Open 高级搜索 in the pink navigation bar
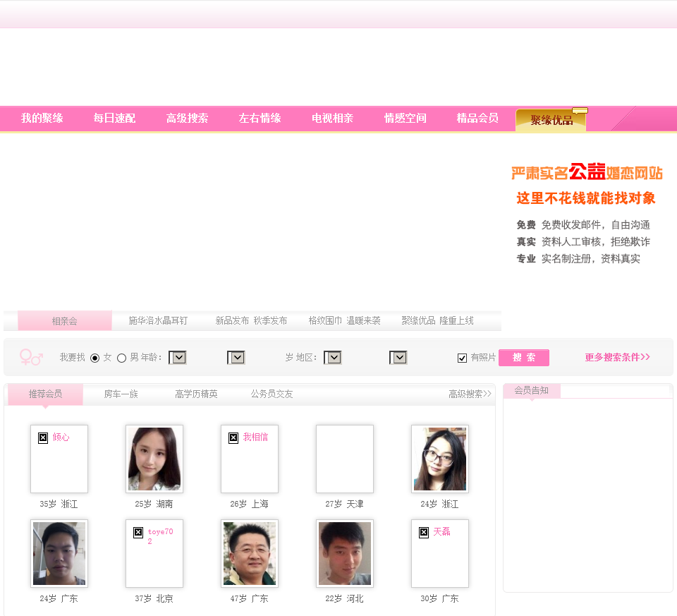The image size is (677, 616). pos(188,118)
